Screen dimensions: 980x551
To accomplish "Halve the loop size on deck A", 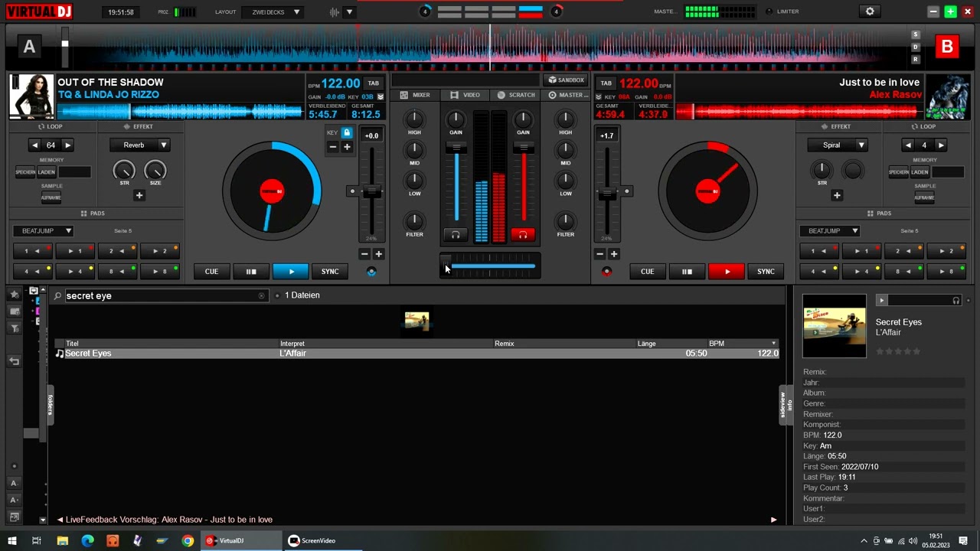I will coord(34,145).
